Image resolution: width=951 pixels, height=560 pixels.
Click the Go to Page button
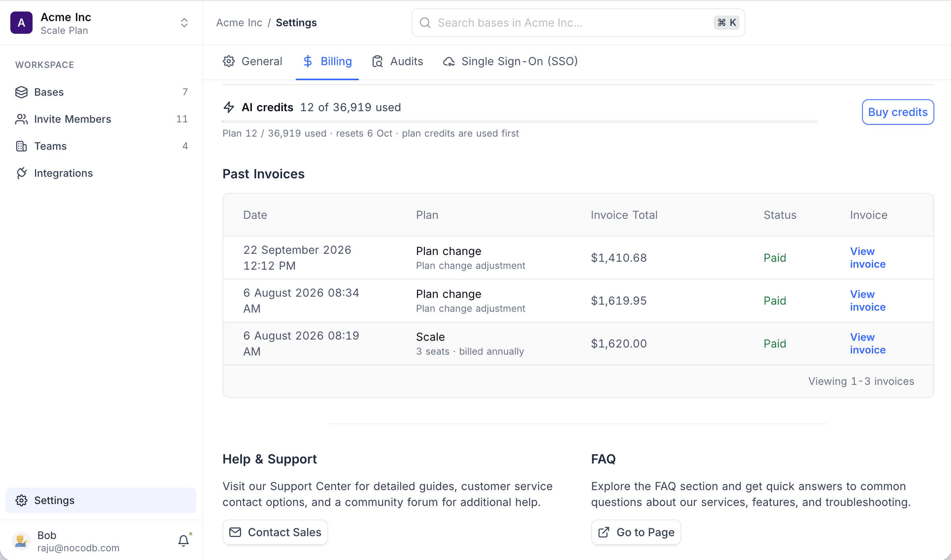(x=636, y=532)
